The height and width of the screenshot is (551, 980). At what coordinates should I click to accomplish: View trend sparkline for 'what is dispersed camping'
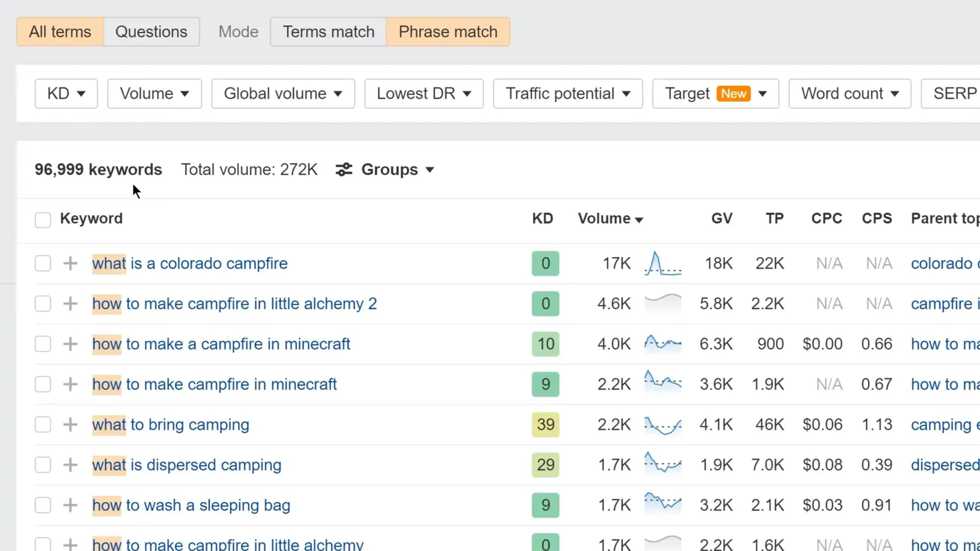[x=663, y=465]
